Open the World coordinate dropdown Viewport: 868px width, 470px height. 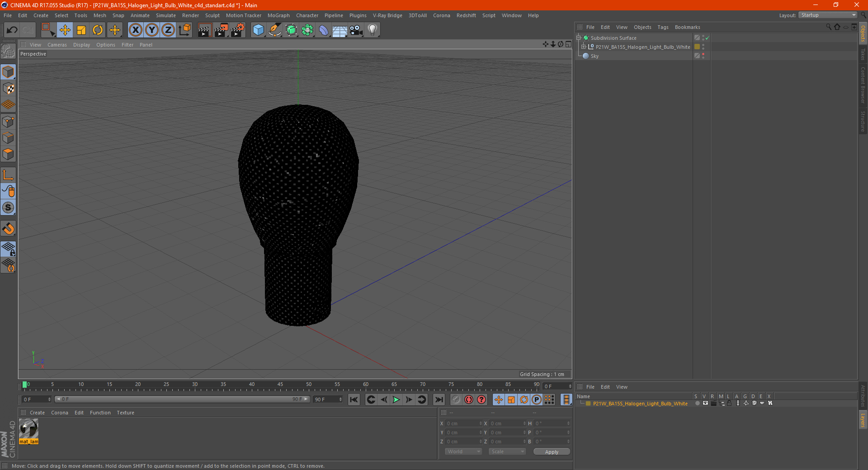[x=463, y=451]
